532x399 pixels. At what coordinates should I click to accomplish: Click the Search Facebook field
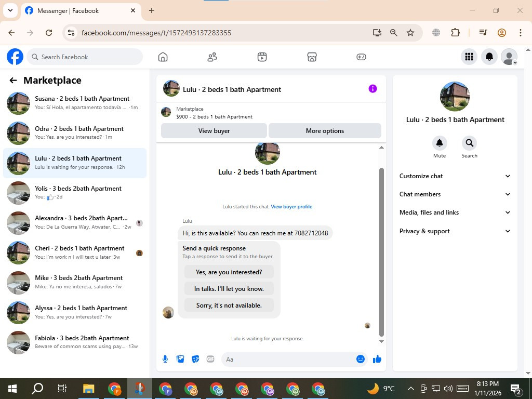(85, 57)
